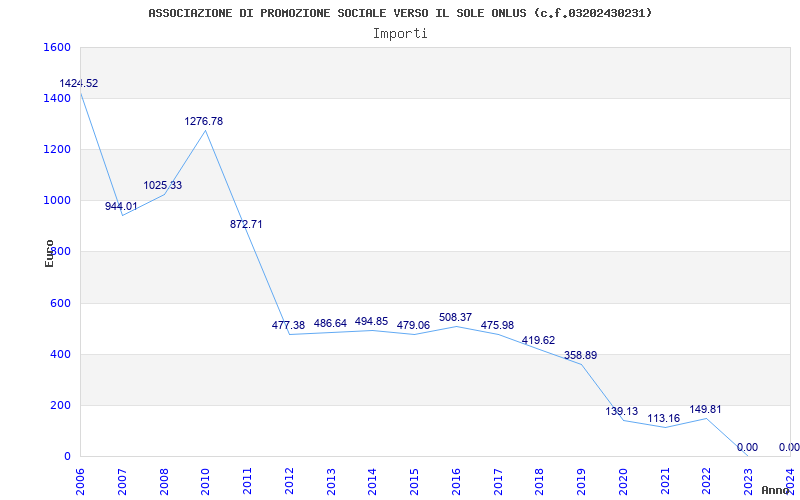Click the 2017 x-axis year label
This screenshot has width=800, height=500.
pyautogui.click(x=498, y=481)
